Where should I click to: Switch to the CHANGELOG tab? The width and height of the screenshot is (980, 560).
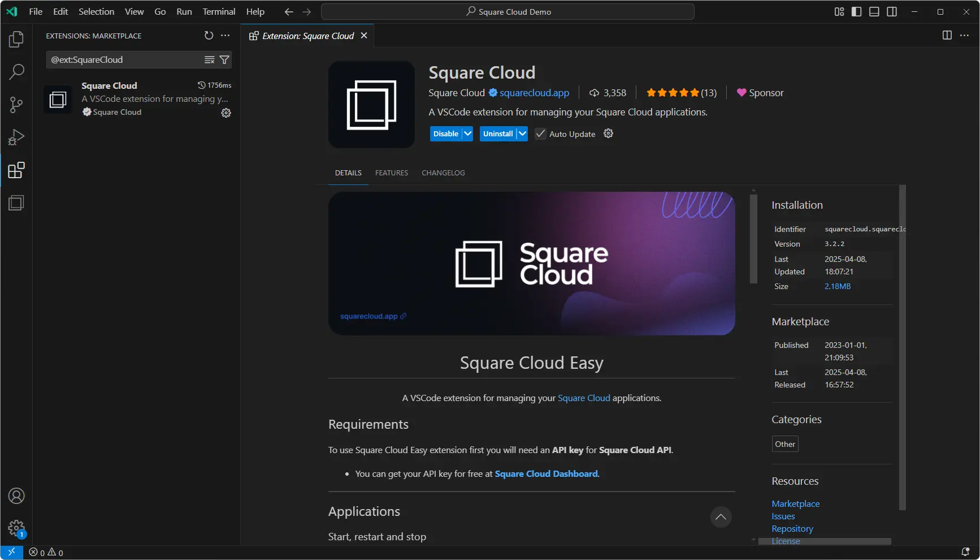[443, 173]
